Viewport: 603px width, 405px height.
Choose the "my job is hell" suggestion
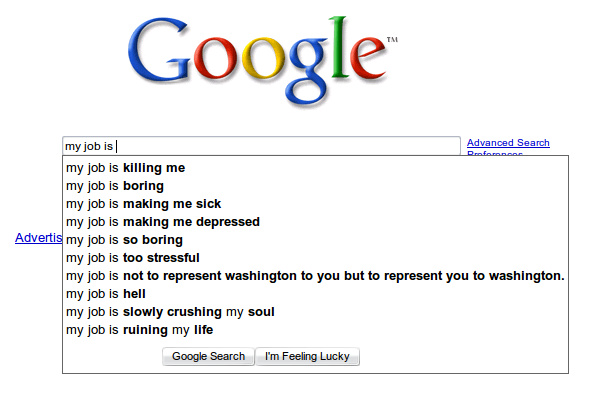pyautogui.click(x=105, y=294)
